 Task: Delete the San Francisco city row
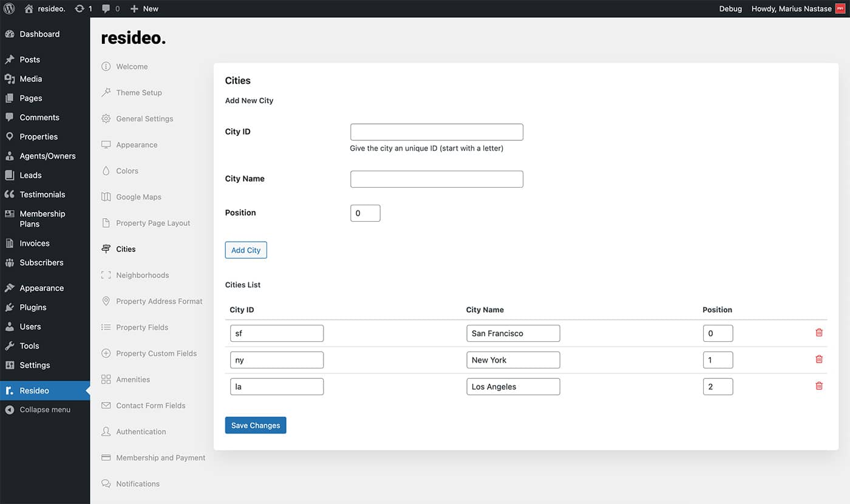click(818, 333)
